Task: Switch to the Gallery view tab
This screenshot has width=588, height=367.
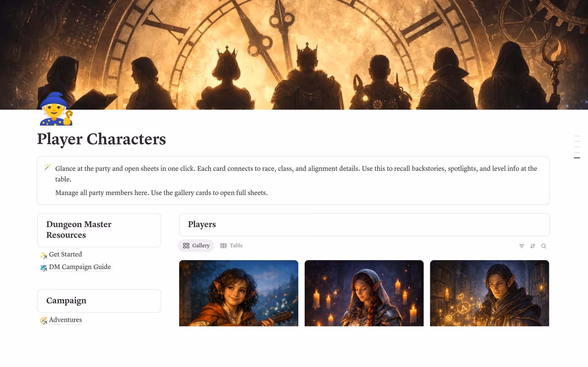Action: coord(196,246)
